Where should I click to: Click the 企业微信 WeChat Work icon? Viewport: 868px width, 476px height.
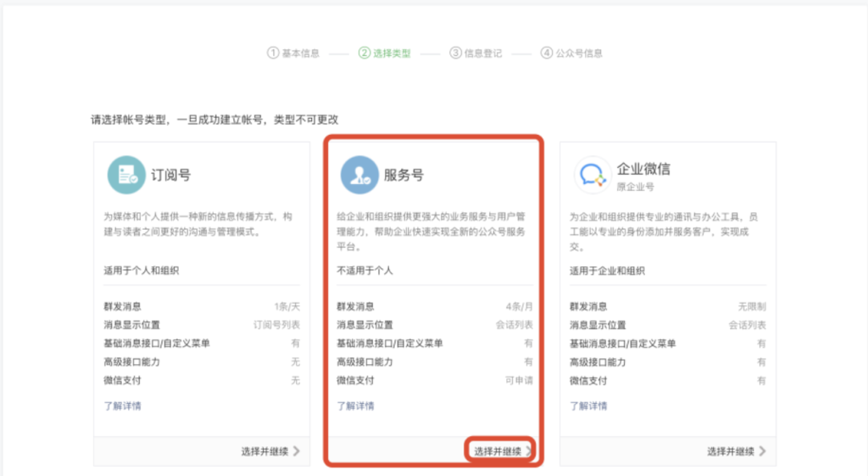[x=592, y=176]
